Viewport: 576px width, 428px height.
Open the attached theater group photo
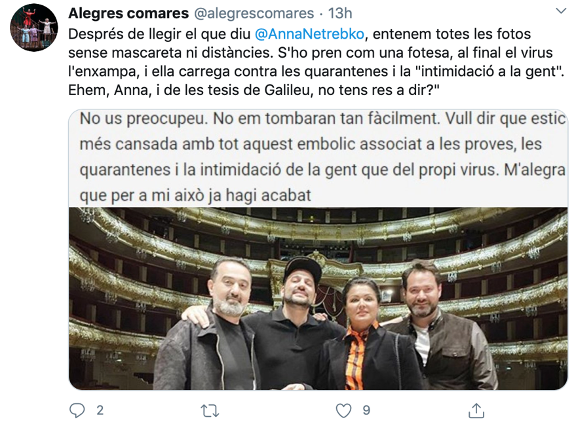coord(318,298)
